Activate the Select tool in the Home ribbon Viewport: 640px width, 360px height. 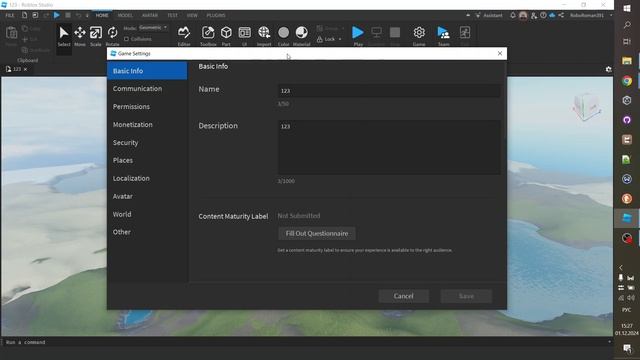pos(64,36)
